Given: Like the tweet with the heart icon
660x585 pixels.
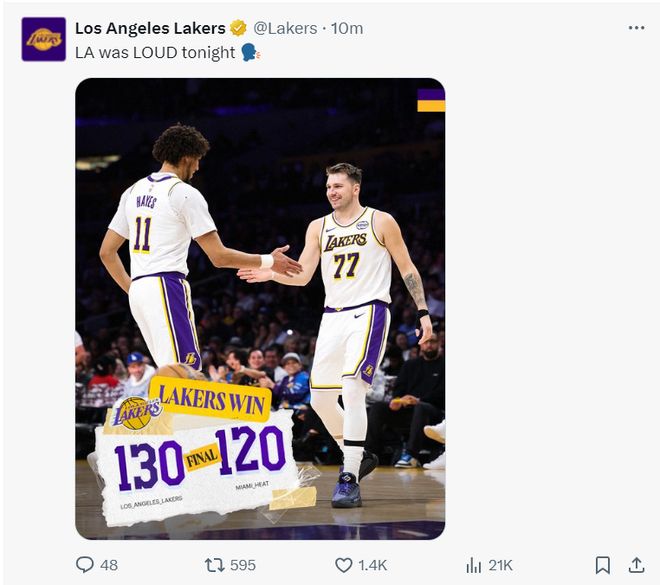Looking at the screenshot, I should (343, 565).
